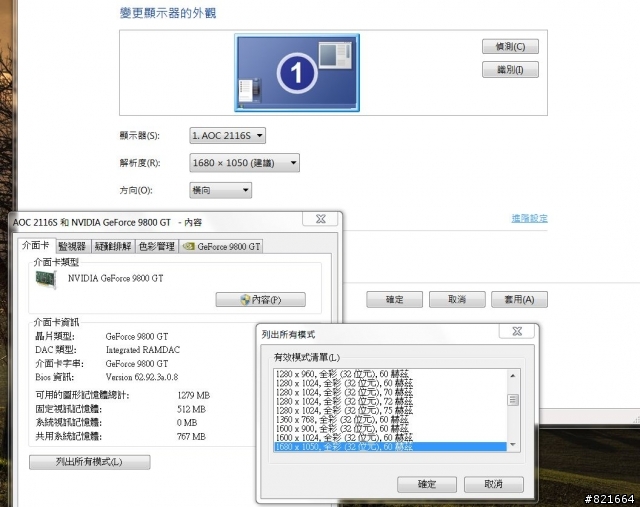Click the NVIDIA logo icon on the tab
Screen dimensions: 640x507
point(188,246)
